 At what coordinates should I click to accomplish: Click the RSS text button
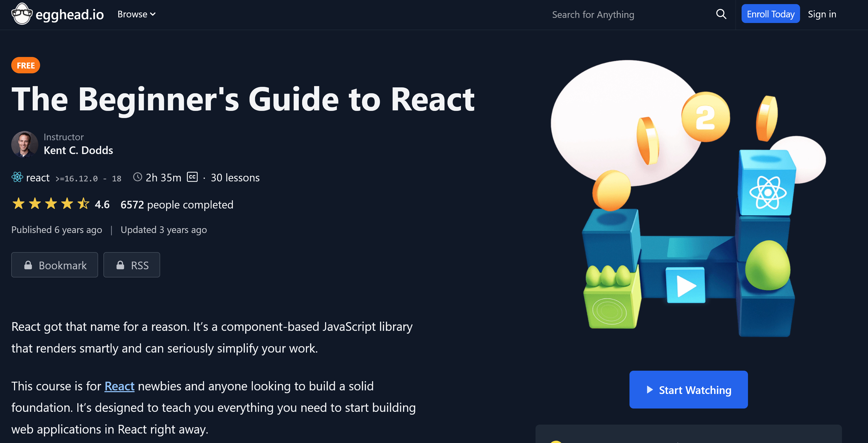(x=139, y=264)
